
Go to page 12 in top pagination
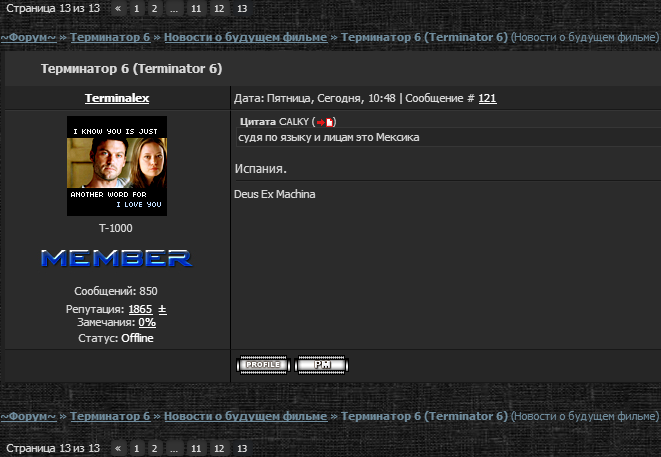[219, 8]
